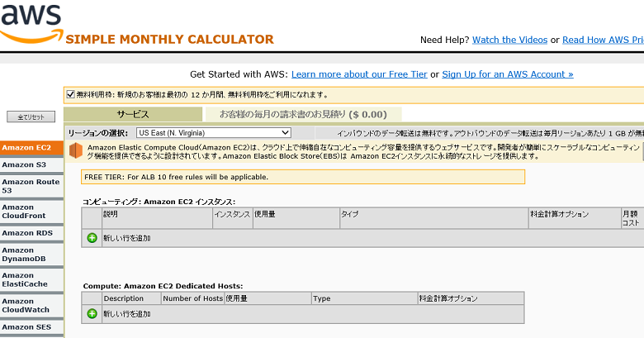This screenshot has height=338, width=644.
Task: Open the Watch the Videos link
Action: click(509, 40)
